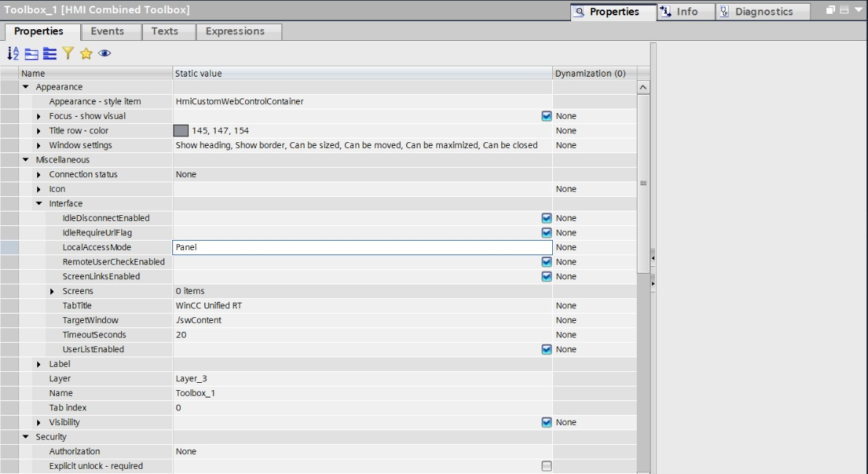The width and height of the screenshot is (868, 474).
Task: Click the expand all rows toolbar icon
Action: click(x=50, y=53)
